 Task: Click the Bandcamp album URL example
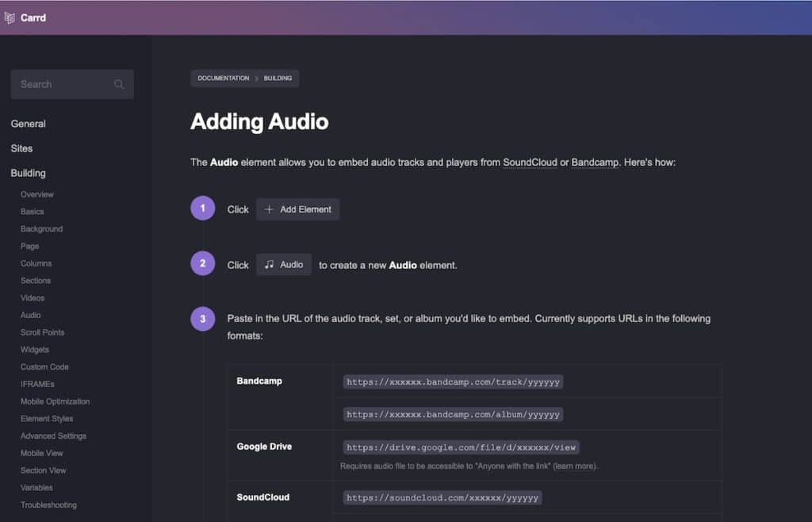click(453, 414)
